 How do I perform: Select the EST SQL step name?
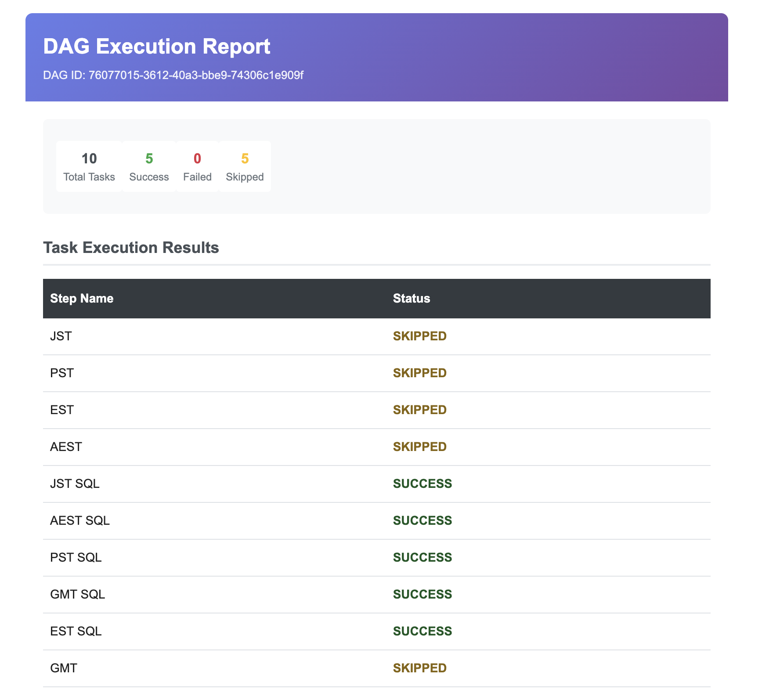click(76, 631)
